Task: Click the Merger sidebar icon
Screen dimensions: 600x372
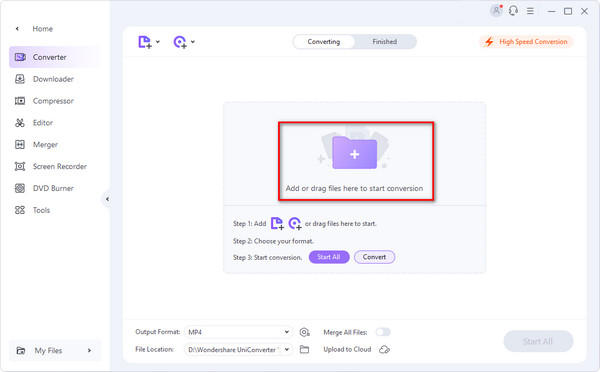Action: (x=20, y=144)
